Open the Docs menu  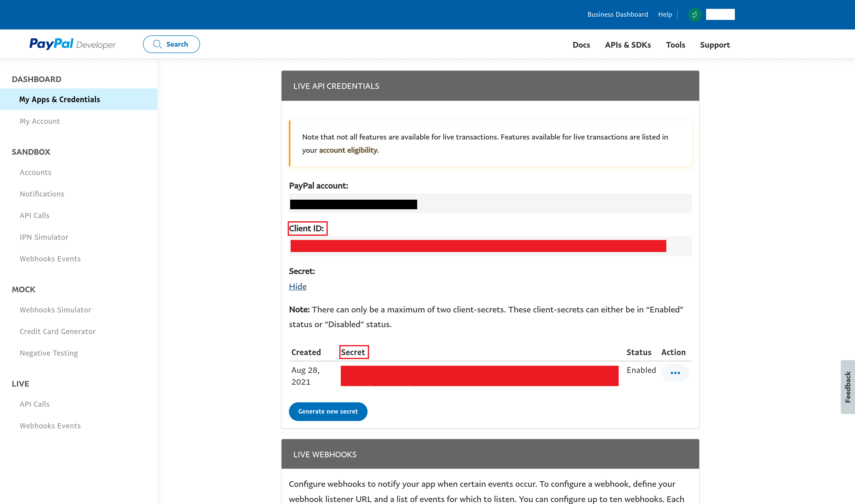point(581,45)
